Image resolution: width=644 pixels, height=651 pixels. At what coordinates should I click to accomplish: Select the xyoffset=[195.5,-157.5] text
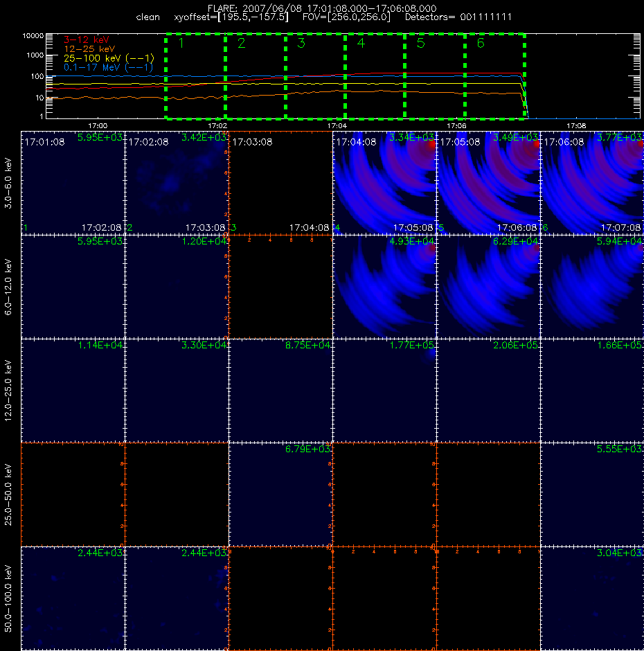click(231, 17)
